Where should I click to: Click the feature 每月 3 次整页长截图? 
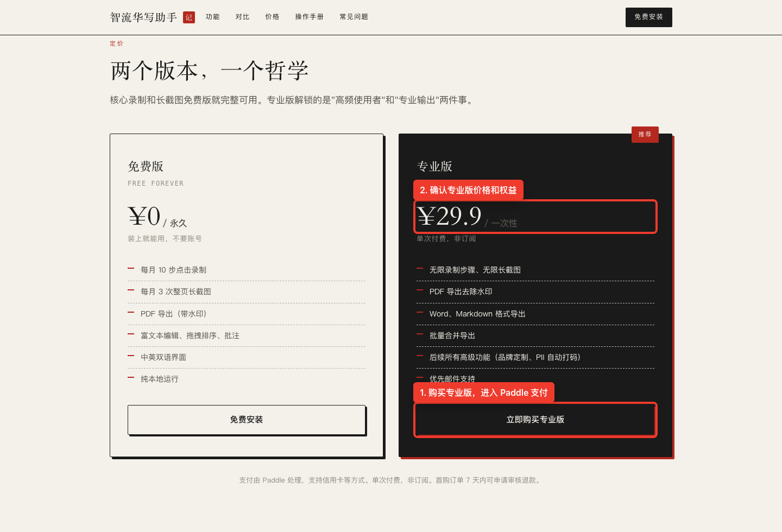[x=176, y=292]
